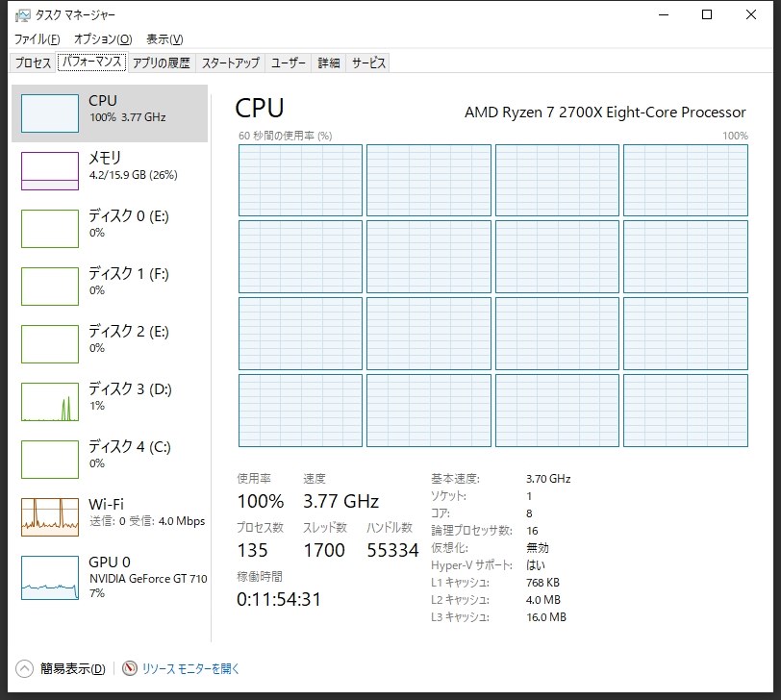Click the uptime value 0:11:54:31
781x700 pixels.
[x=279, y=599]
